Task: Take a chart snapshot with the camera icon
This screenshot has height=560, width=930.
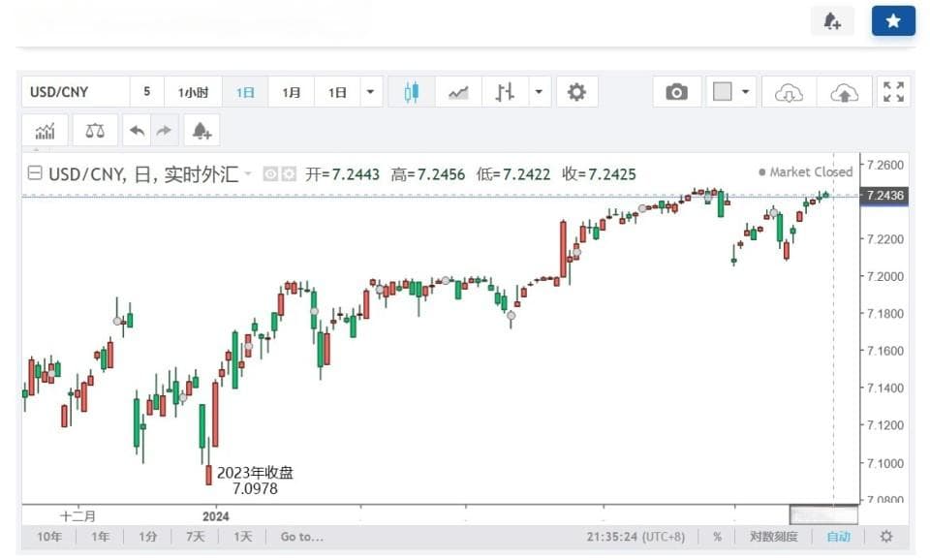Action: coord(677,92)
